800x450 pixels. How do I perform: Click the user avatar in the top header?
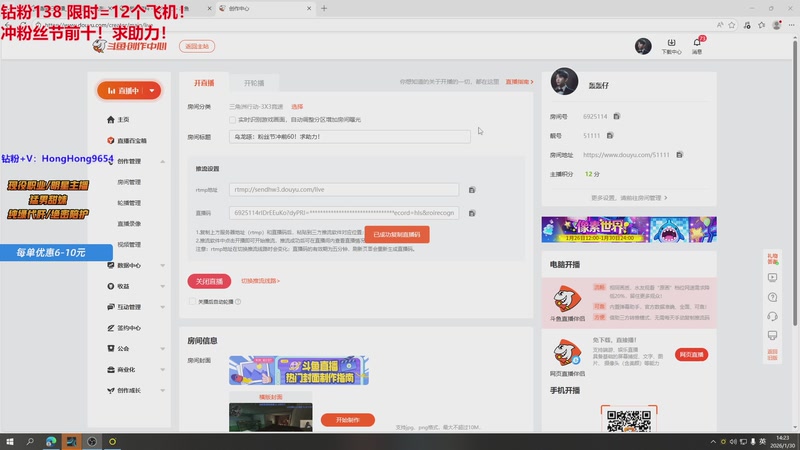[644, 46]
